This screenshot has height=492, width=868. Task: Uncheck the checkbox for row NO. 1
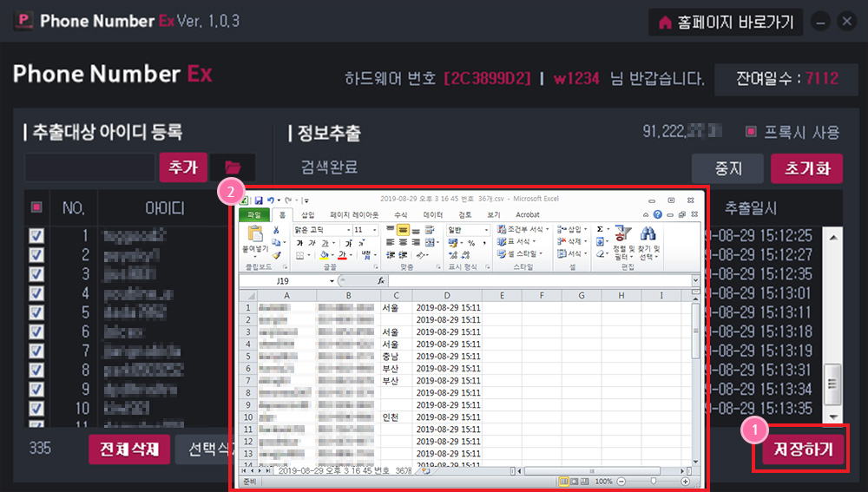pos(36,236)
